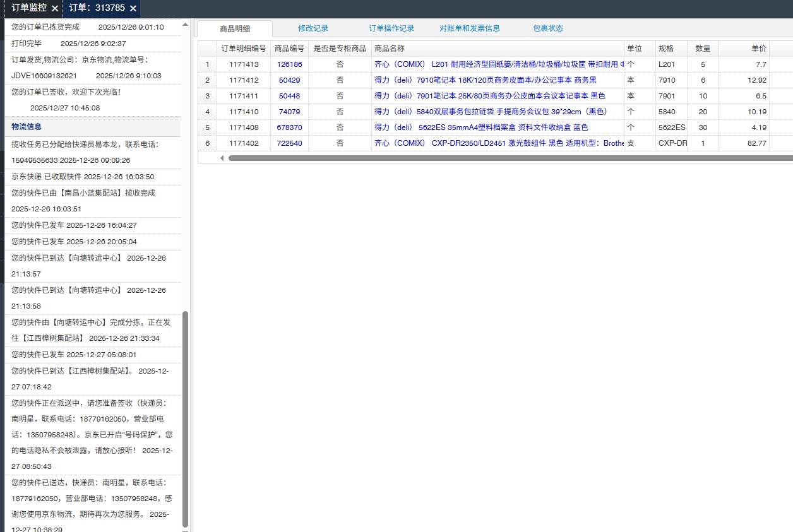793x532 pixels.
Task: Switch to the 订单监控 tab
Action: (29, 8)
